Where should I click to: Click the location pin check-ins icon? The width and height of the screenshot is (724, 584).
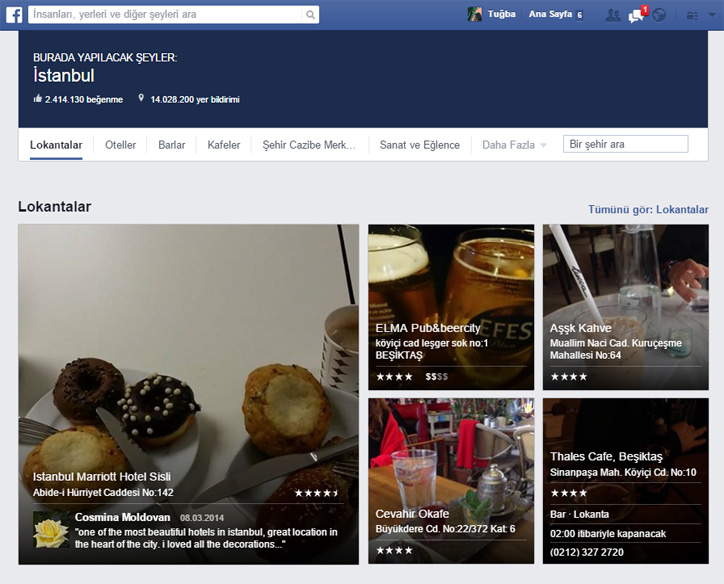(141, 98)
